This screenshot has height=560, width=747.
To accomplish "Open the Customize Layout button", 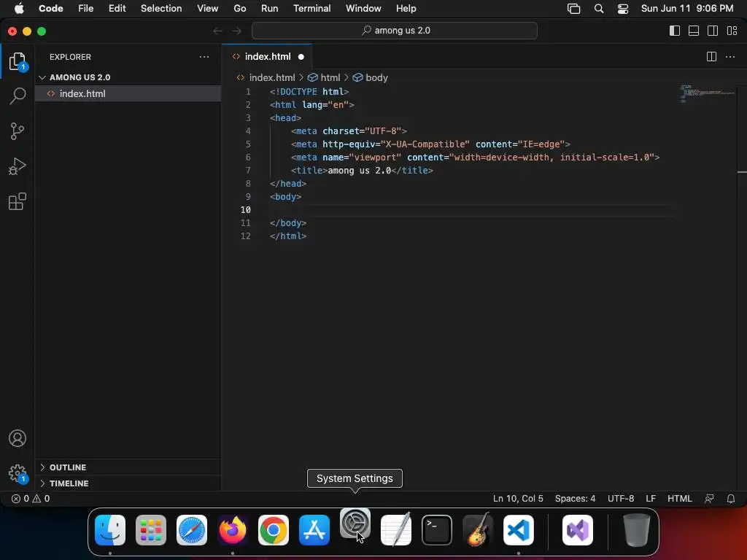I will coord(732,31).
